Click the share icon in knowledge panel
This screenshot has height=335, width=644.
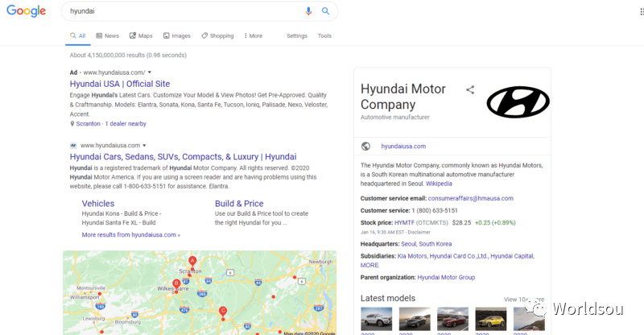pyautogui.click(x=470, y=90)
